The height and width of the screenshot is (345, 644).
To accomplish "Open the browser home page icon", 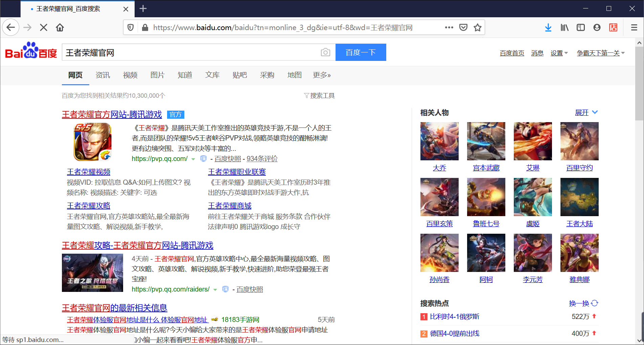I will pos(60,27).
